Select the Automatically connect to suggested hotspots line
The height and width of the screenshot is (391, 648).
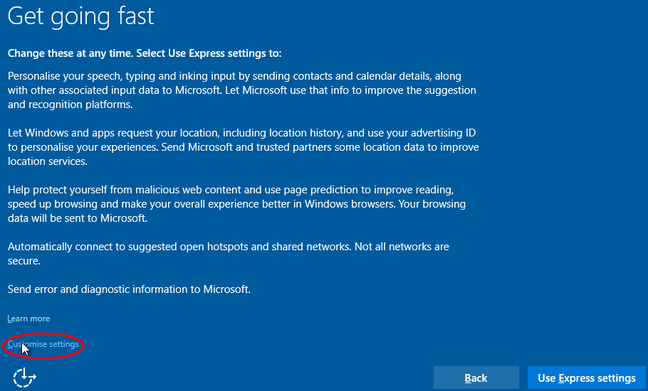coord(228,247)
